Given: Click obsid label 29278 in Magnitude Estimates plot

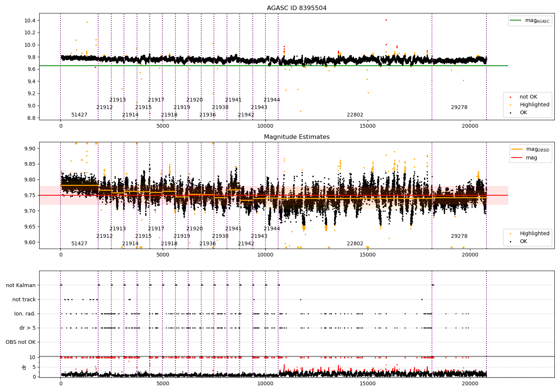Looking at the screenshot, I should tap(459, 236).
